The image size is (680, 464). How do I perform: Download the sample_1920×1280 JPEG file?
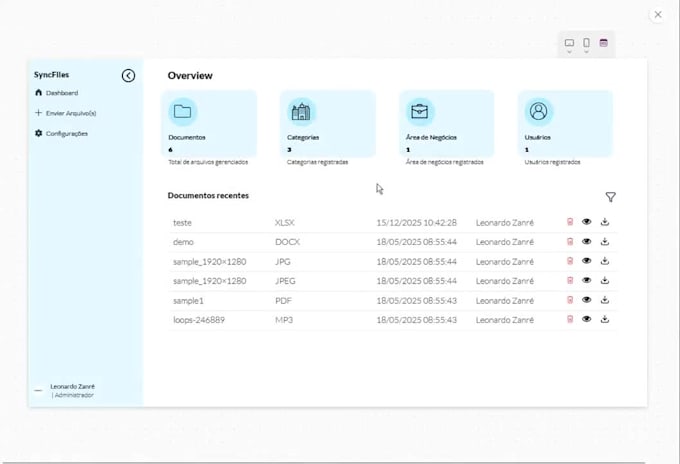[605, 281]
